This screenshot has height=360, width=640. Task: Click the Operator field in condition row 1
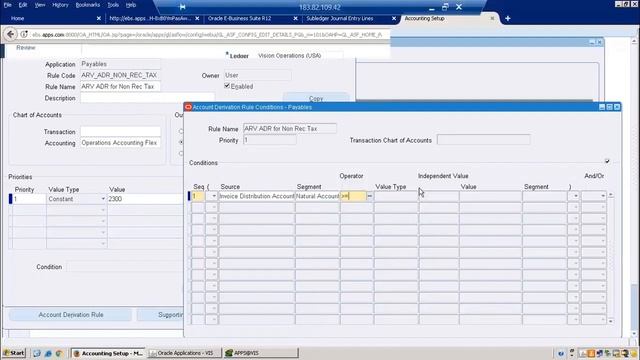tap(353, 196)
